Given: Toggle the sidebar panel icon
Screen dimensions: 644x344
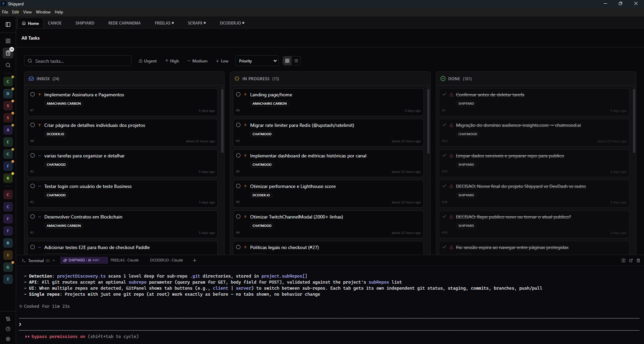Looking at the screenshot, I should pos(8,24).
